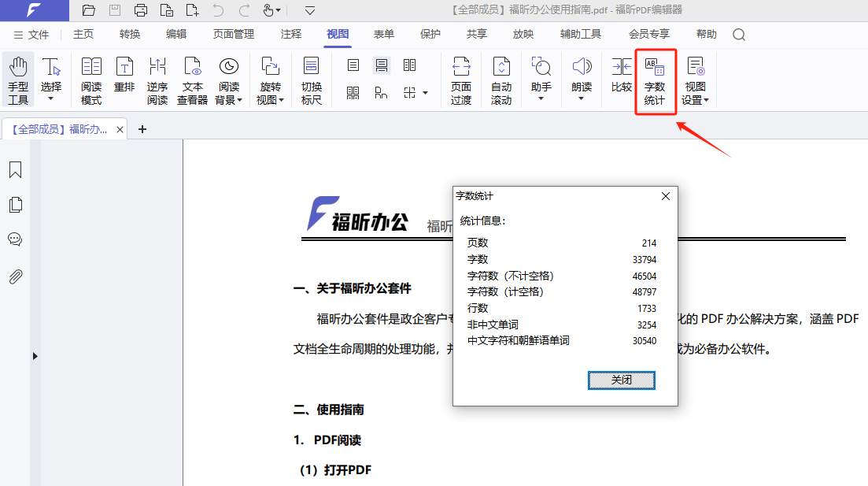Click the Reading Mode (阅读模式) icon
Screen dimensions: 868x486
[x=91, y=81]
